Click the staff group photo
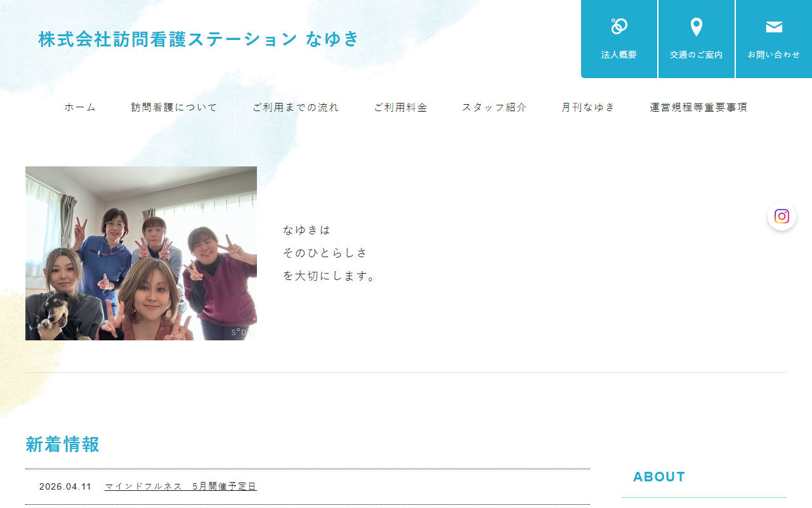812x508 pixels. [141, 253]
